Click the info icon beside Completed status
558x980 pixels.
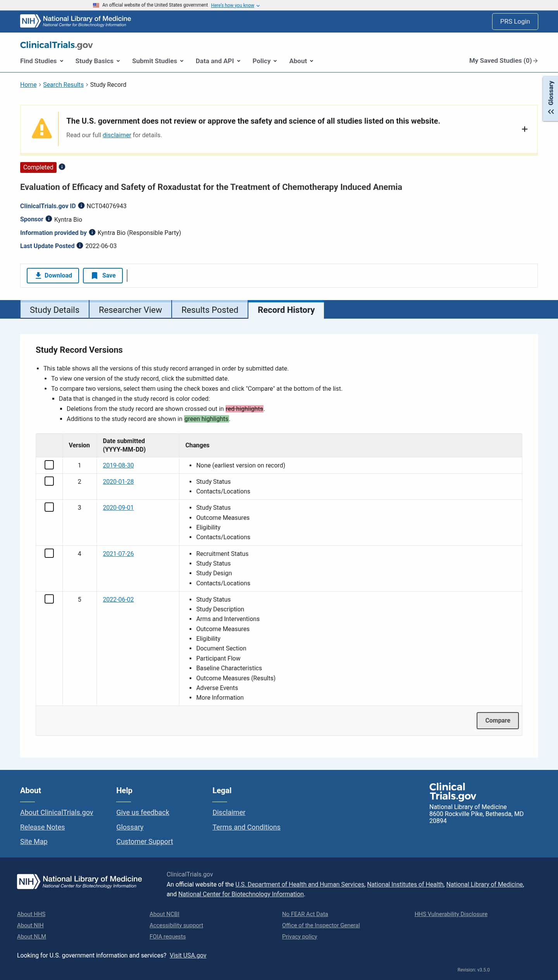(62, 167)
